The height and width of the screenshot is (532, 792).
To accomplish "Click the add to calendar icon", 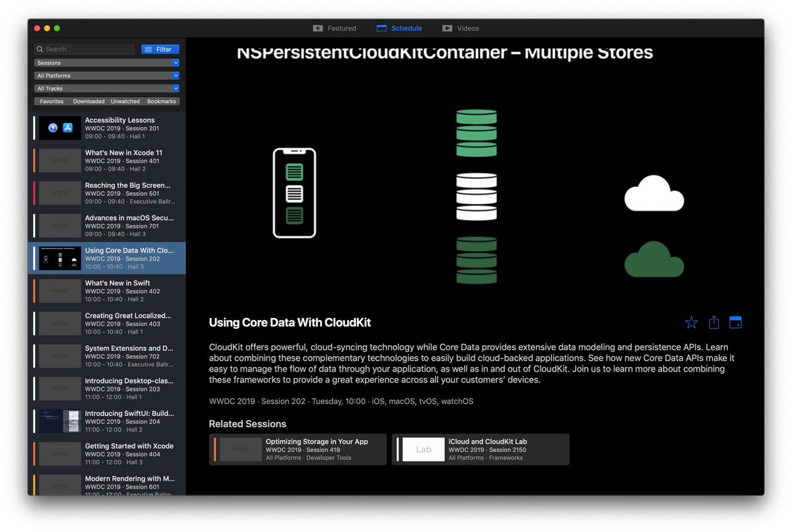I will pyautogui.click(x=735, y=322).
